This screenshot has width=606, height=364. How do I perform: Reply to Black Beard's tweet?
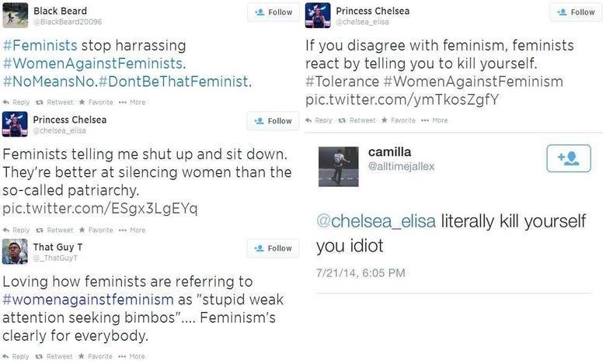[16, 102]
